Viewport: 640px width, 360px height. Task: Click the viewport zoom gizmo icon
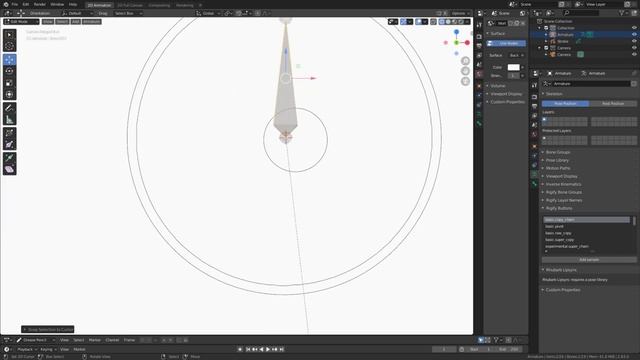[465, 61]
